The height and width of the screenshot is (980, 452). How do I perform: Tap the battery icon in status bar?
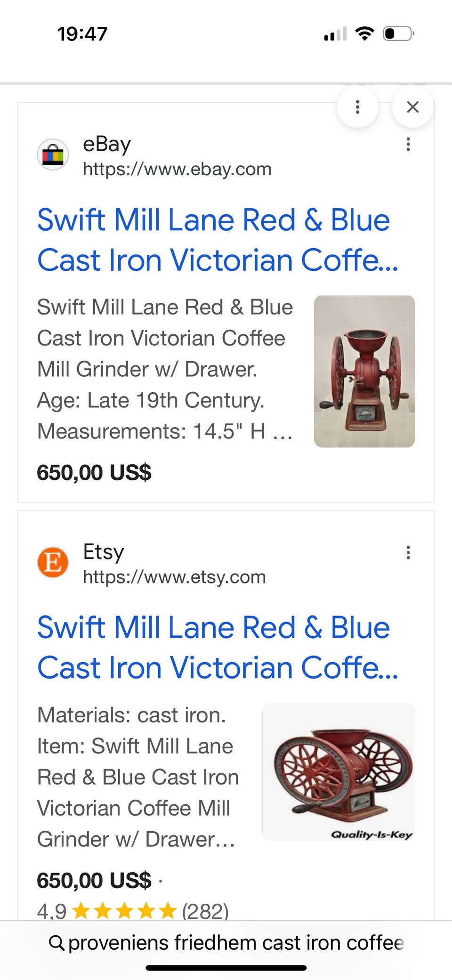point(398,34)
